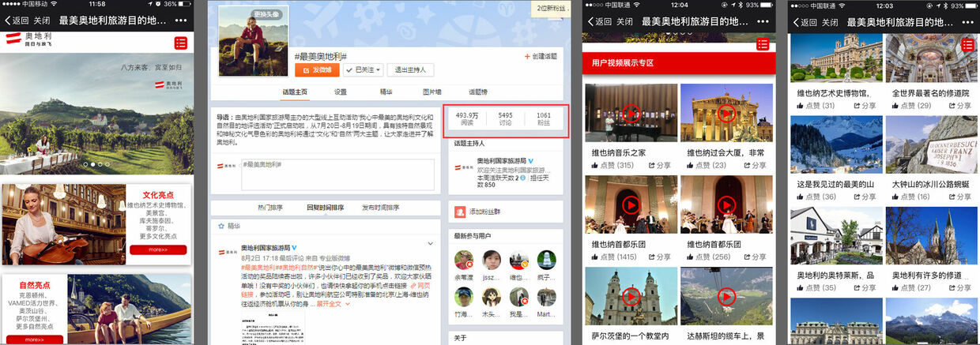Open 1061 粉丝 stat

coord(544,119)
